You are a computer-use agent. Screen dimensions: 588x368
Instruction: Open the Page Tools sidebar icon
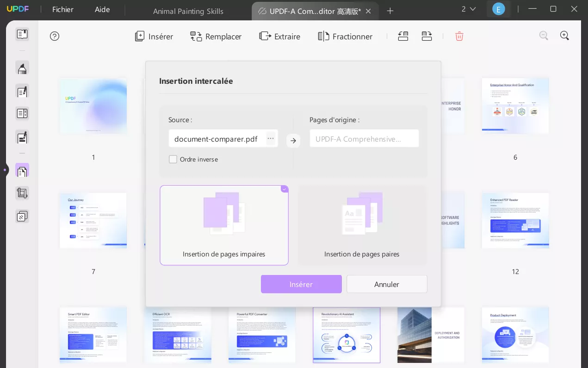pos(22,216)
